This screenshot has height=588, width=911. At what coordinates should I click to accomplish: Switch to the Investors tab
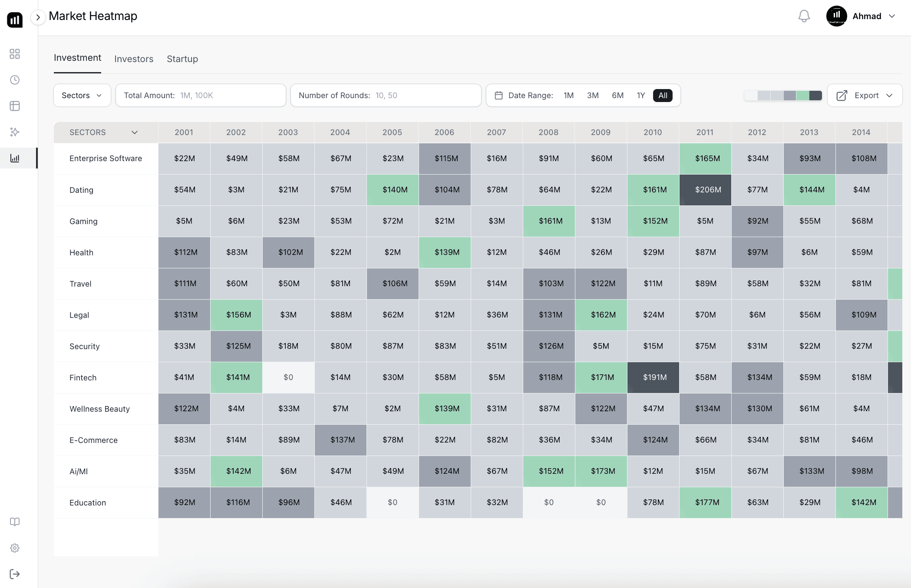coord(134,59)
